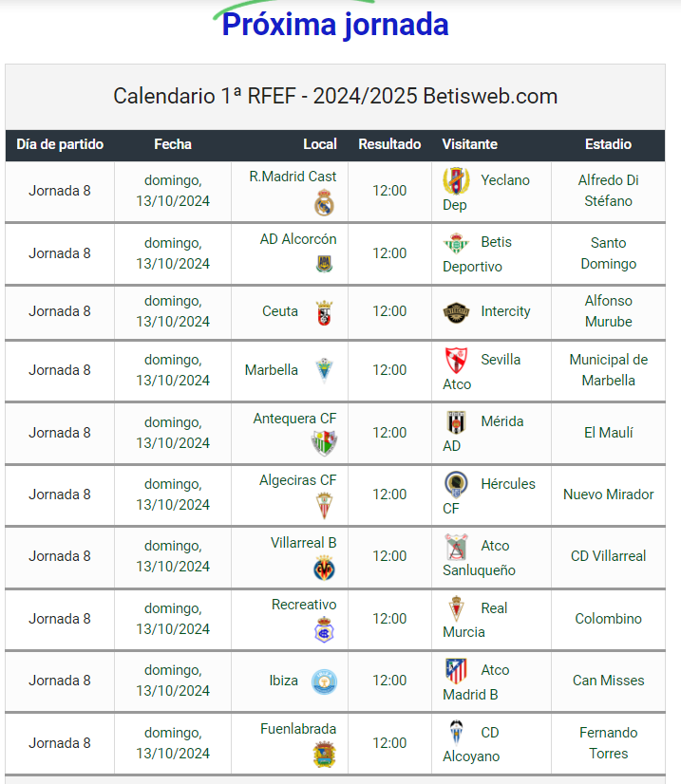
Task: Click the Betis Deportivo team badge
Action: (456, 244)
